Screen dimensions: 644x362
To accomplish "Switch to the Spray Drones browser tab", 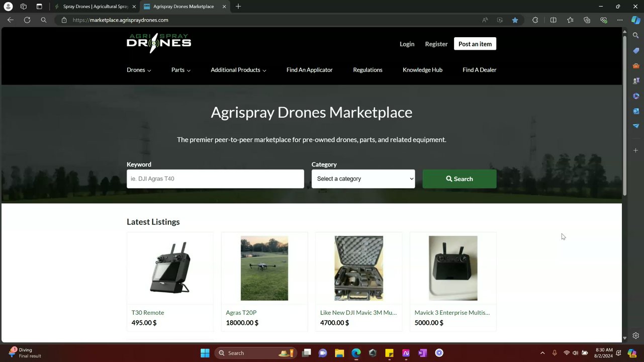I will pos(95,7).
